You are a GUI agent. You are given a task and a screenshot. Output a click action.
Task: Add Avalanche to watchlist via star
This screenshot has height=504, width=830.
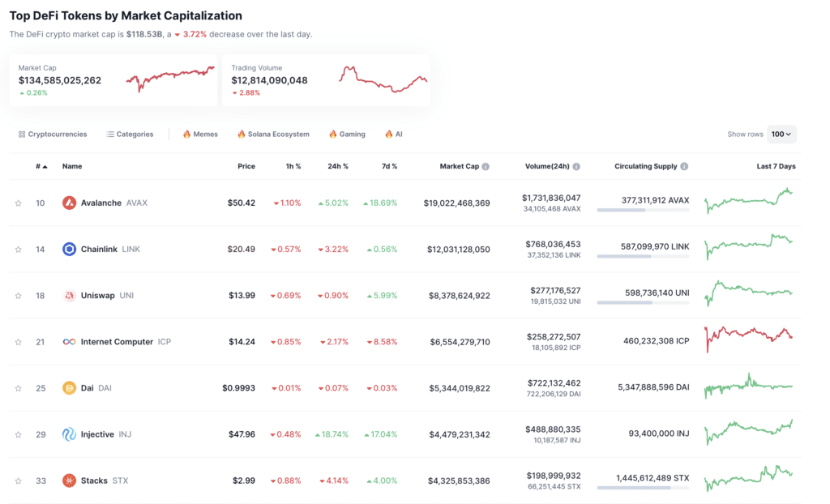click(x=18, y=203)
